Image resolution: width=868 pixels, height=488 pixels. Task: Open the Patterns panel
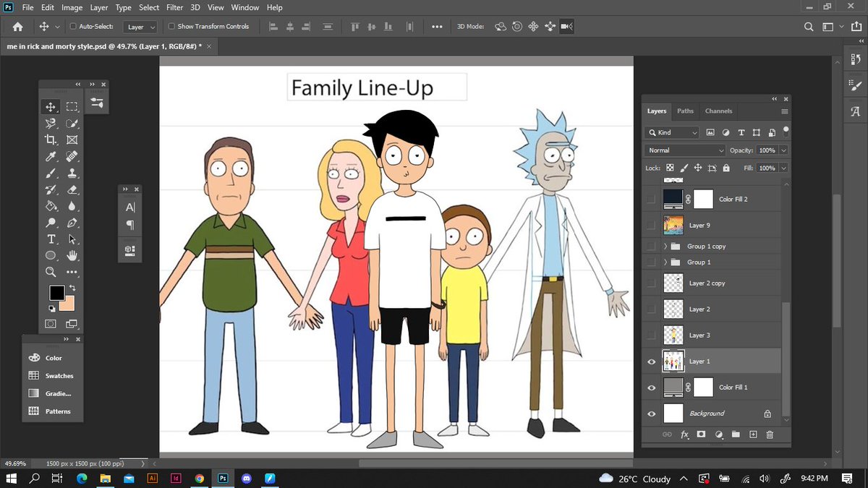[x=51, y=411]
